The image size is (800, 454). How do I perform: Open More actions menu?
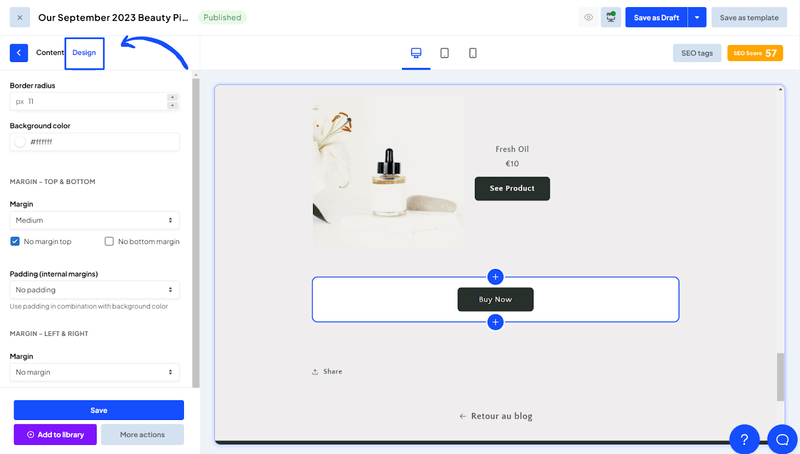(x=142, y=435)
